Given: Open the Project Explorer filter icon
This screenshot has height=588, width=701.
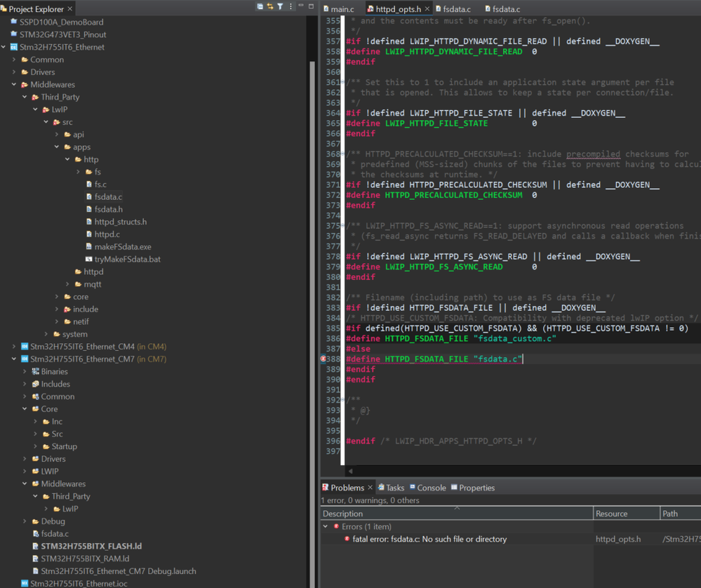Looking at the screenshot, I should pos(280,7).
